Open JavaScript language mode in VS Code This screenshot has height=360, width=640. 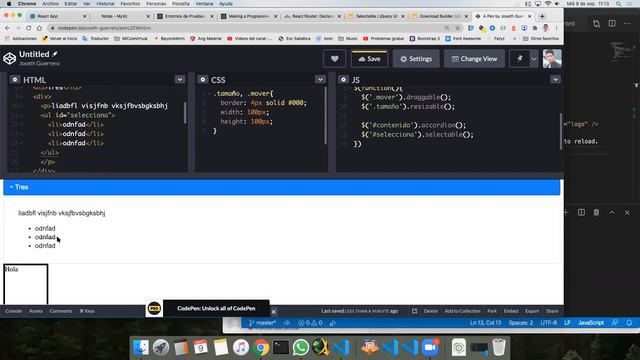pyautogui.click(x=591, y=323)
